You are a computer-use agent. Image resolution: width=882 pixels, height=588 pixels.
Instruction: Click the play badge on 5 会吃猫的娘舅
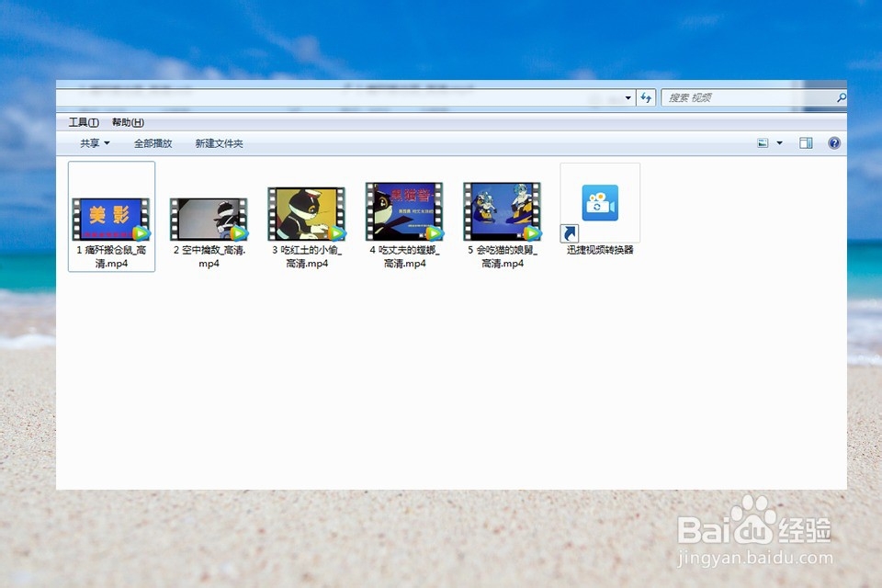[531, 232]
